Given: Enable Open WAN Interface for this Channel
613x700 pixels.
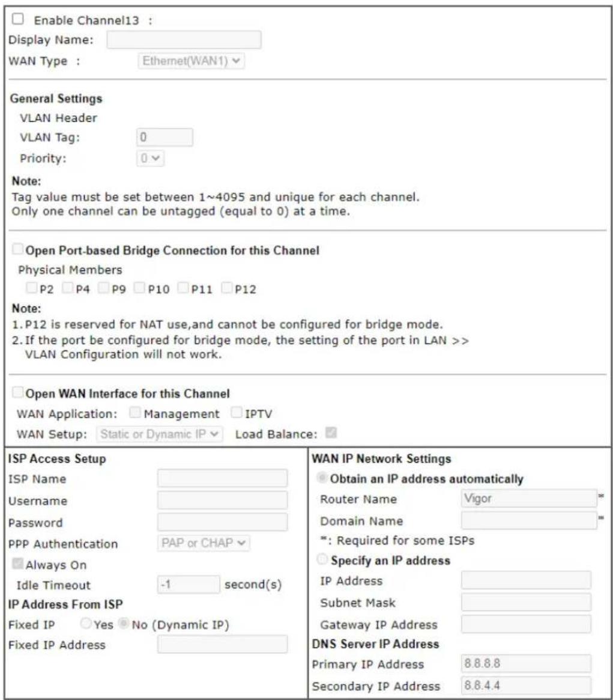Looking at the screenshot, I should click(17, 392).
